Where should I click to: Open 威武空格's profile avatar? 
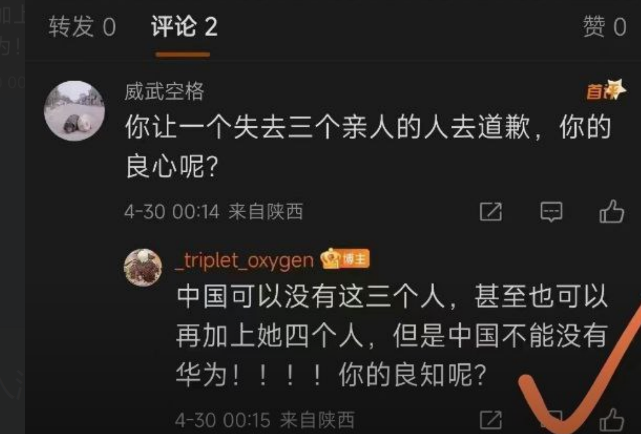click(74, 111)
